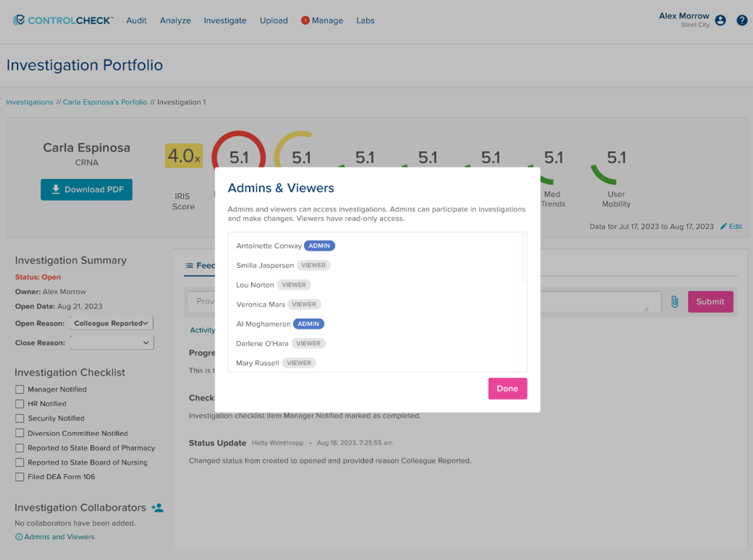Click the Admins and Viewers info icon

click(18, 537)
